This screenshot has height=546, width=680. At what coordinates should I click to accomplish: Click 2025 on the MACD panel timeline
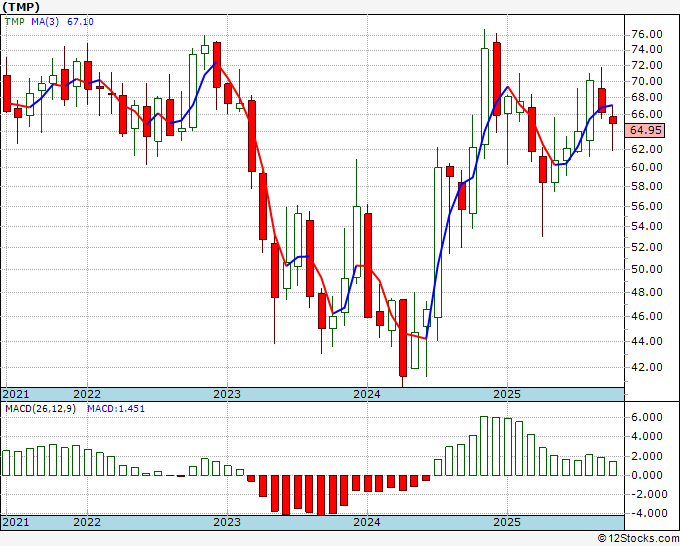pos(507,522)
